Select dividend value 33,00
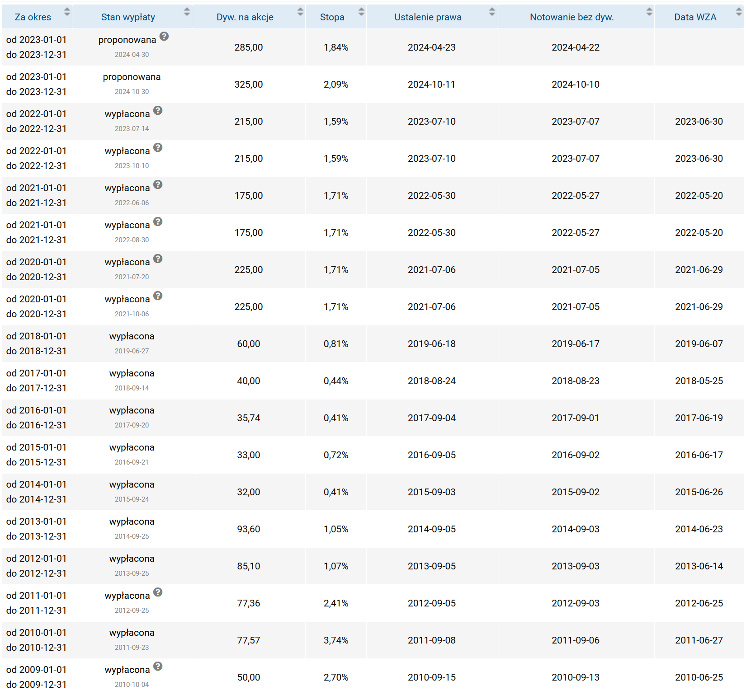The height and width of the screenshot is (700, 746). click(x=249, y=455)
